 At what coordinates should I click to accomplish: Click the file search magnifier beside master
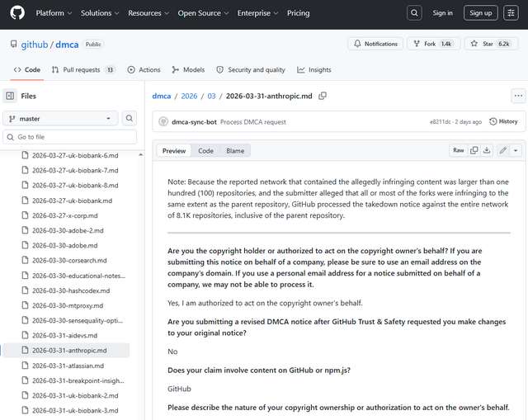(129, 119)
